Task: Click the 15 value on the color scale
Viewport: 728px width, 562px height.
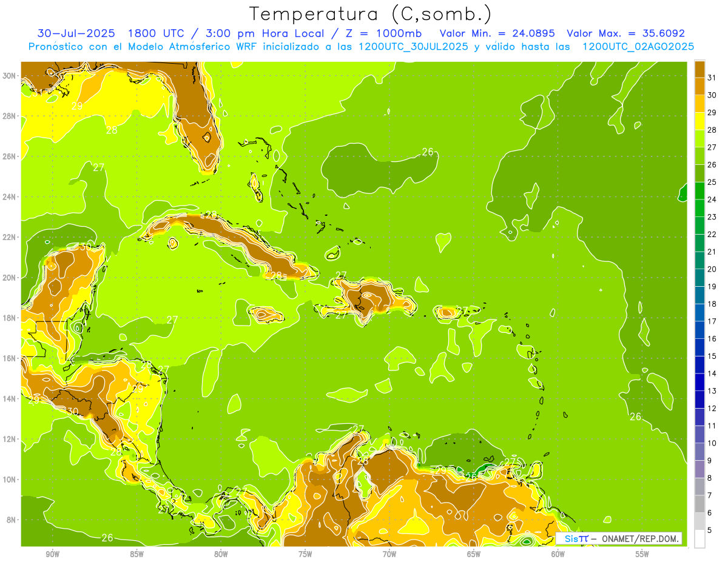Action: point(712,356)
